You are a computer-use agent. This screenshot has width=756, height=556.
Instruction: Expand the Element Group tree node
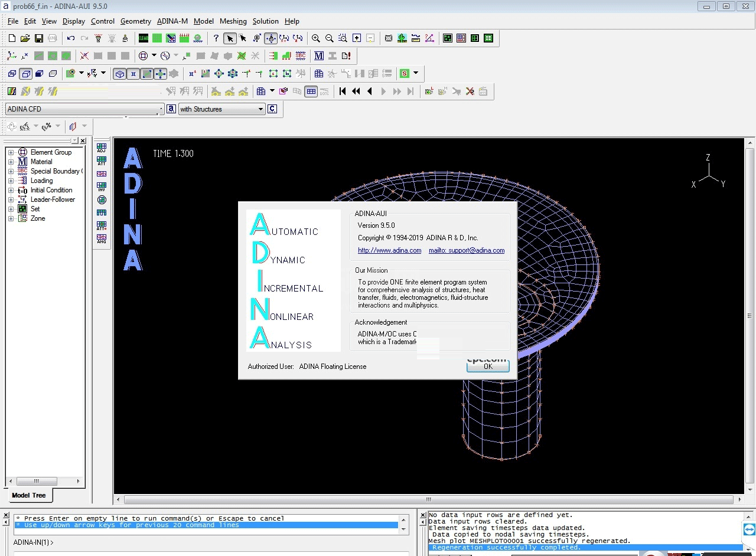[11, 152]
